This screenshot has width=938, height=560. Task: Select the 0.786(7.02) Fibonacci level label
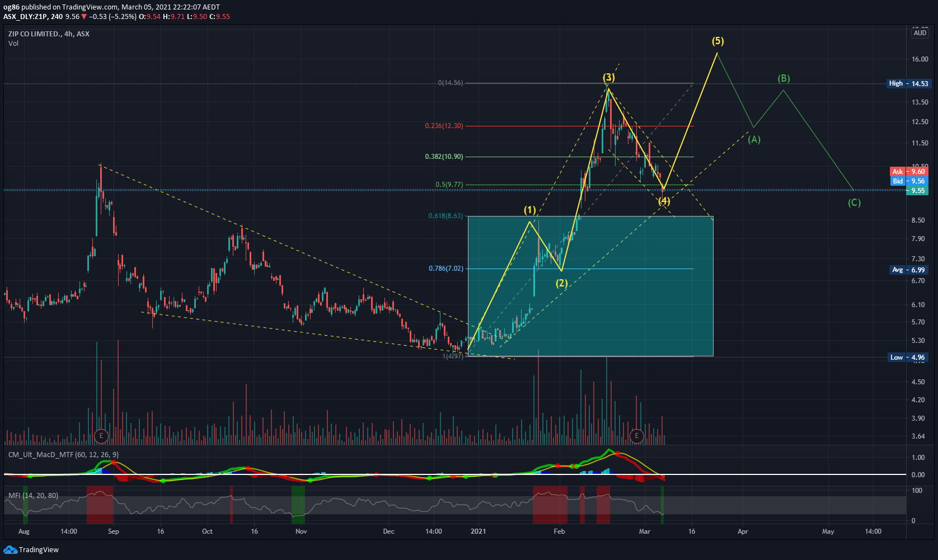[x=445, y=269]
